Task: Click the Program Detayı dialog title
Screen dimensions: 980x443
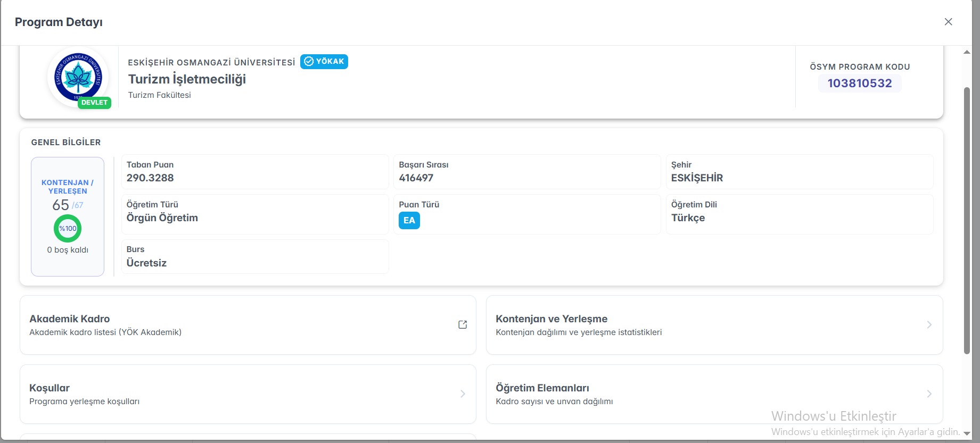Action: pyautogui.click(x=59, y=22)
